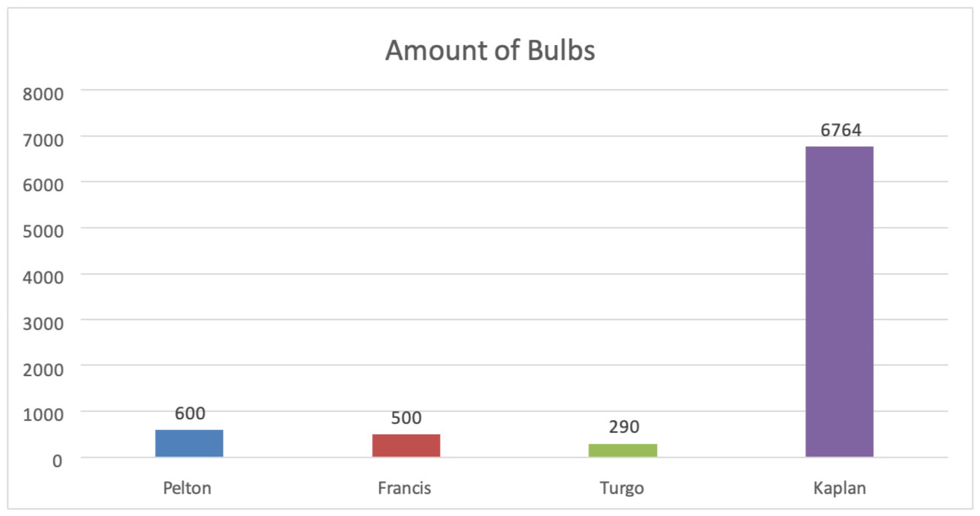Select the Kaplan category axis label

click(x=839, y=488)
